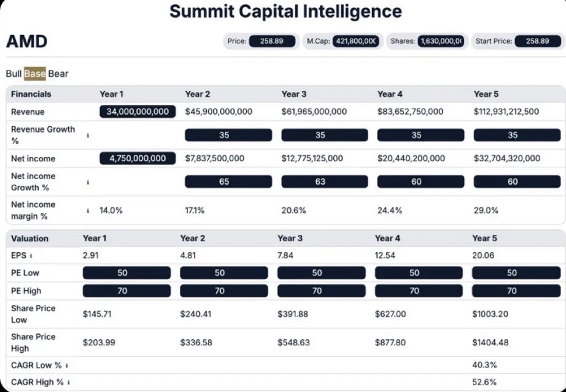
Task: Click info icon next to Revenue Growth %
Action: pos(88,135)
